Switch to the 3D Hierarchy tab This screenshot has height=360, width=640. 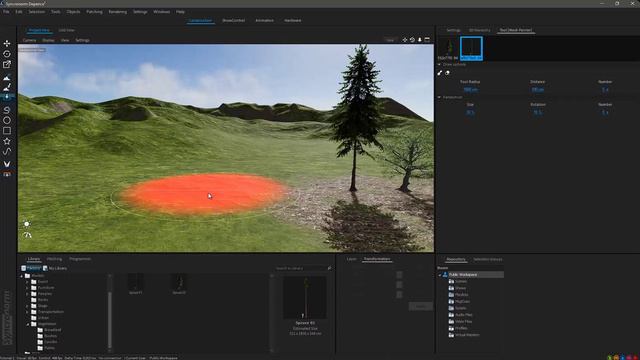480,30
